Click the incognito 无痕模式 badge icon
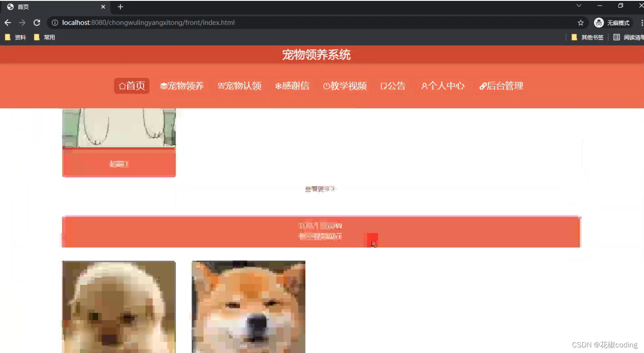 [599, 23]
